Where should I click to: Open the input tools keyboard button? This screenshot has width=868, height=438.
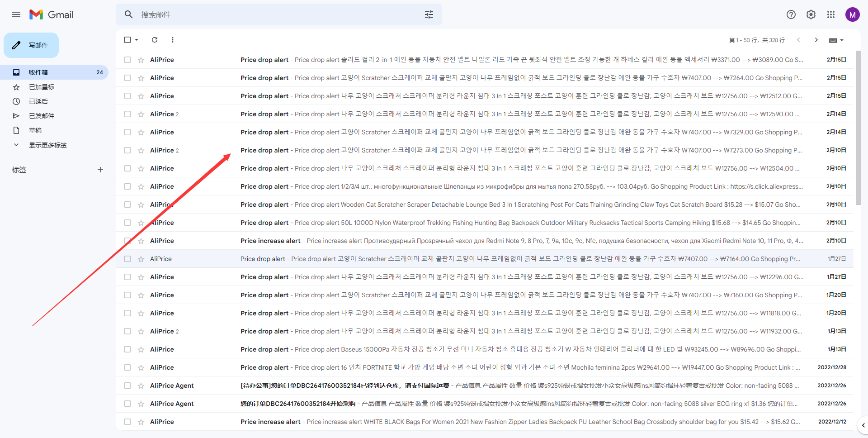click(833, 40)
